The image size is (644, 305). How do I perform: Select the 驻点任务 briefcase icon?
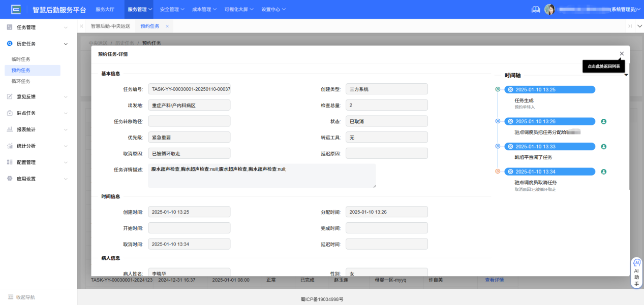9,113
